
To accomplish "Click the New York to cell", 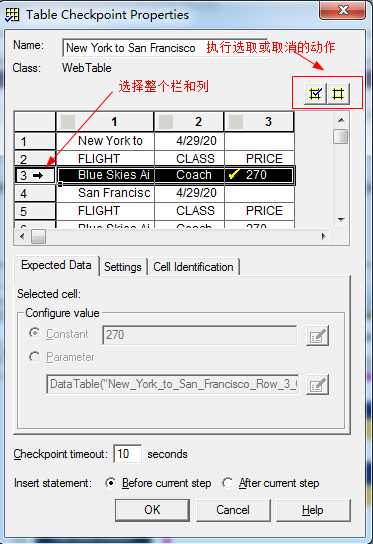I will [x=105, y=141].
